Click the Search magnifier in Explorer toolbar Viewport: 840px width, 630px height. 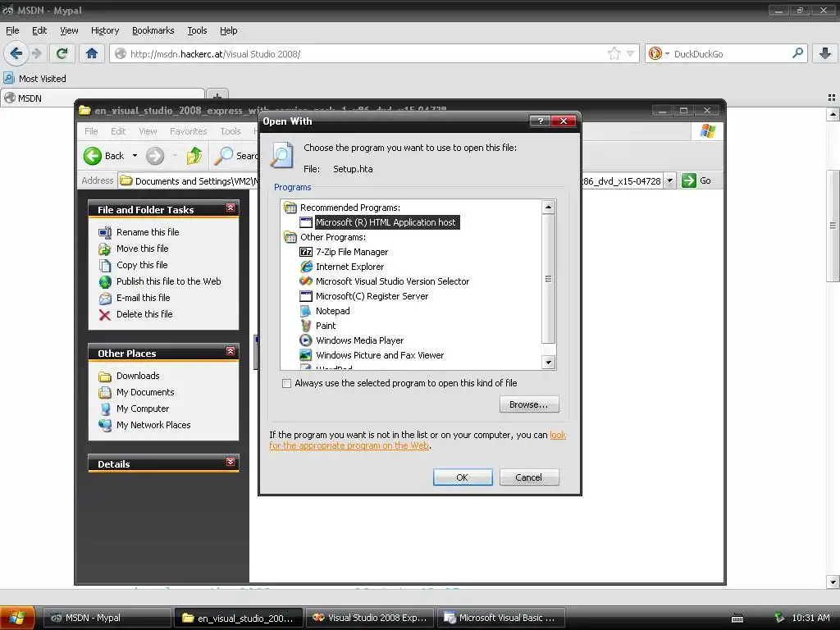pos(224,156)
